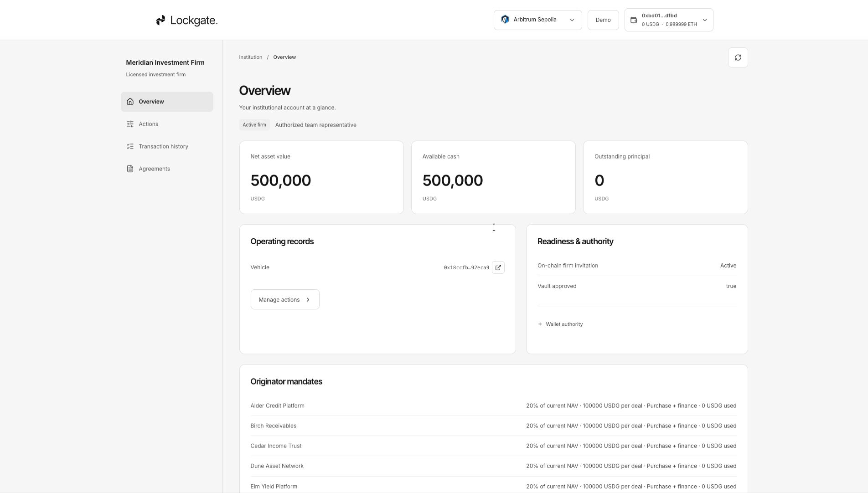Click the Institution breadcrumb link
This screenshot has height=493, width=868.
[x=250, y=57]
